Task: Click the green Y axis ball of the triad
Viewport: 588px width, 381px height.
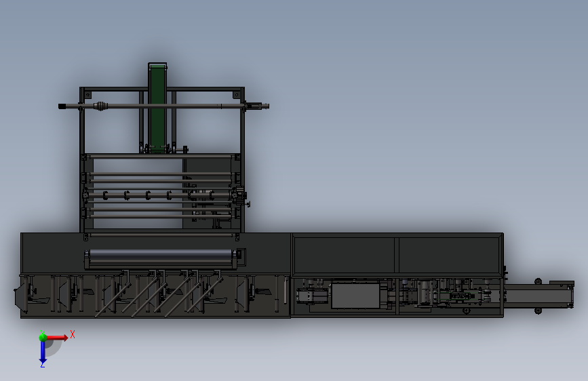Action: [x=43, y=337]
